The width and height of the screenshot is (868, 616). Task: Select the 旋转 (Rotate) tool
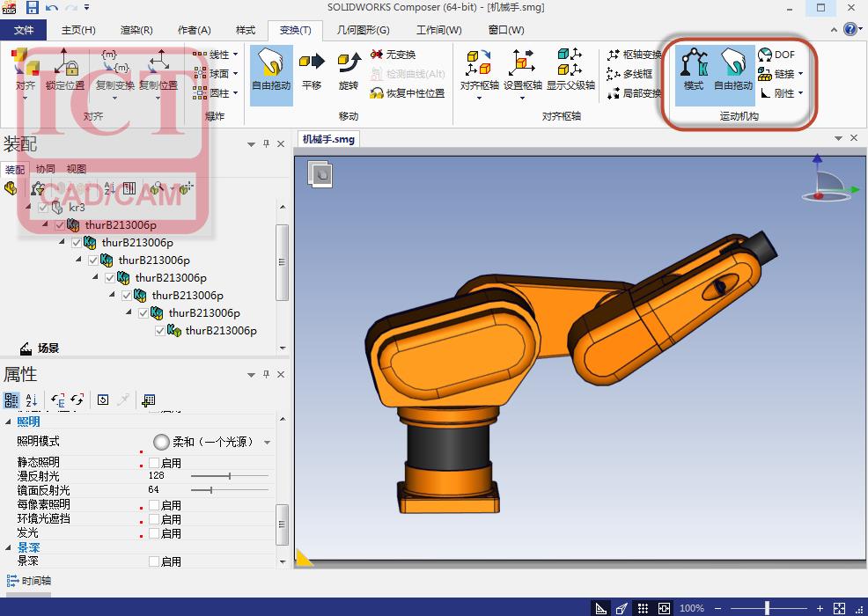(349, 69)
